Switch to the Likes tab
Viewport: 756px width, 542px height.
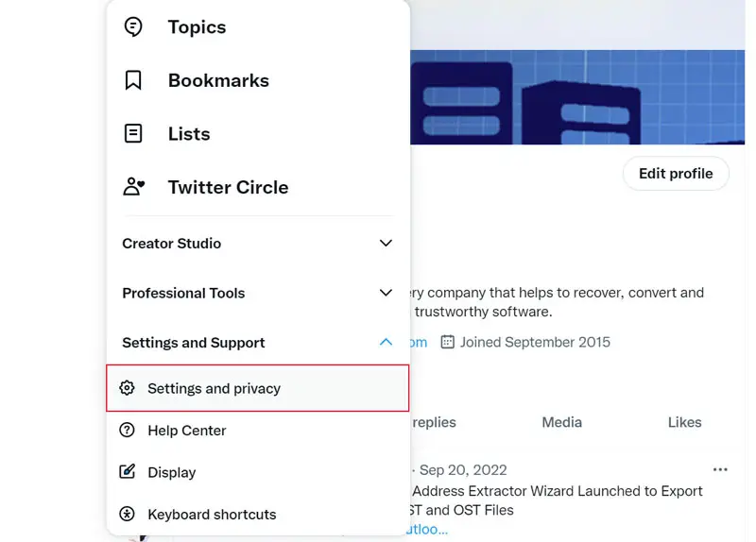(684, 422)
